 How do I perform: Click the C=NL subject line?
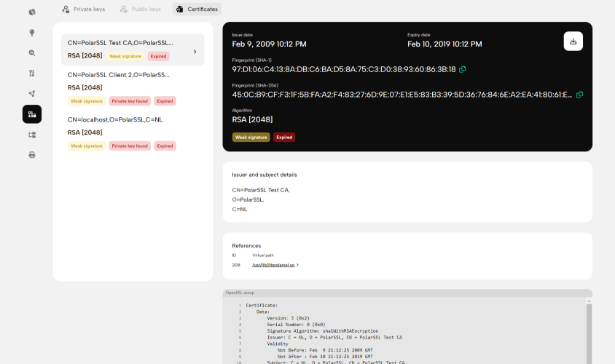coord(240,209)
